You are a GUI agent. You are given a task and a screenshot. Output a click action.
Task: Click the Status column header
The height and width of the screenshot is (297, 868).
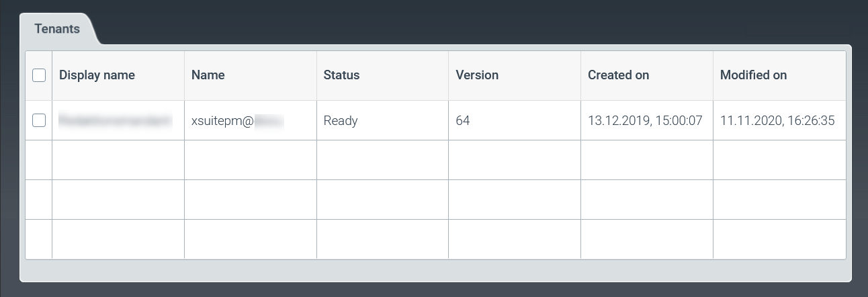point(341,75)
